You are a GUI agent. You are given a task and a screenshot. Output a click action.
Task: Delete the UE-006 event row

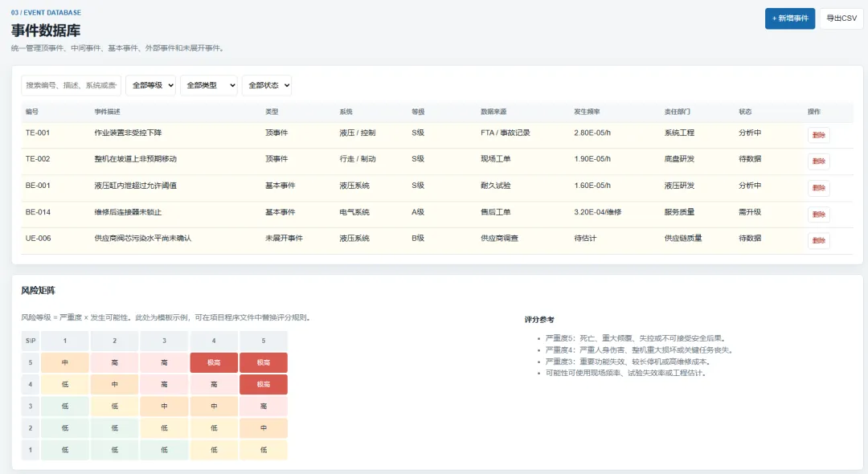(819, 240)
